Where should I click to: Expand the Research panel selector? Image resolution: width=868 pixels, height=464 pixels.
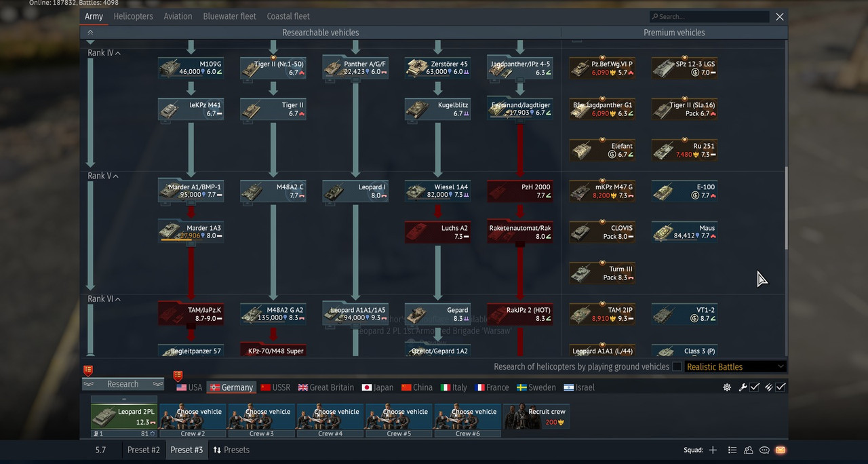pos(123,384)
